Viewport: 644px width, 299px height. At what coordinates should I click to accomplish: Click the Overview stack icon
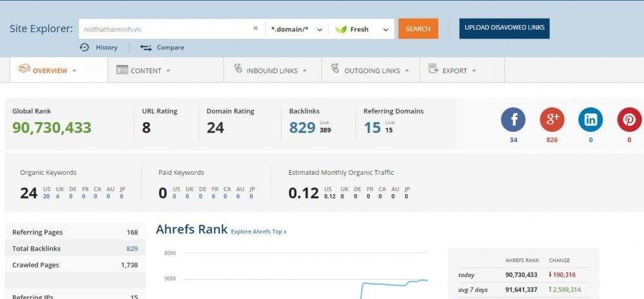24,69
